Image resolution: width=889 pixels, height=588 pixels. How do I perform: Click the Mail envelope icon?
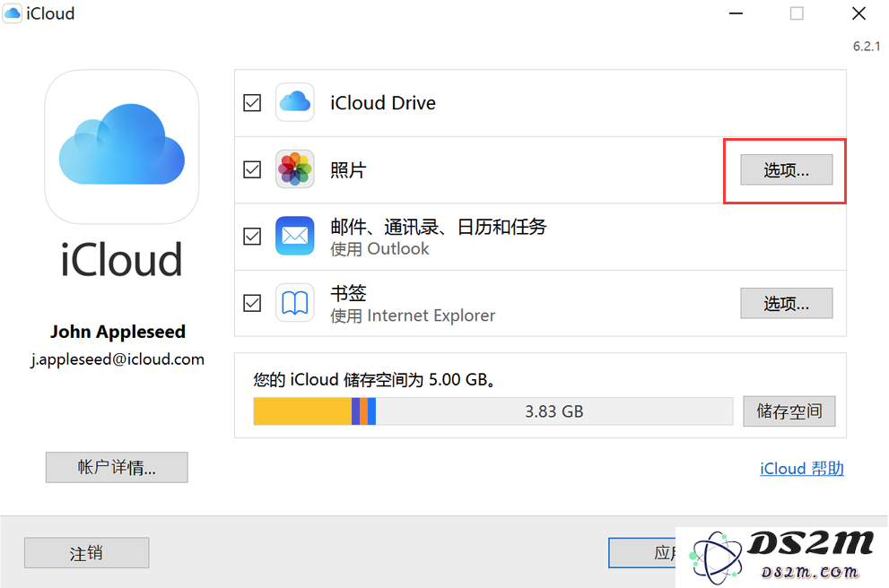click(x=295, y=236)
